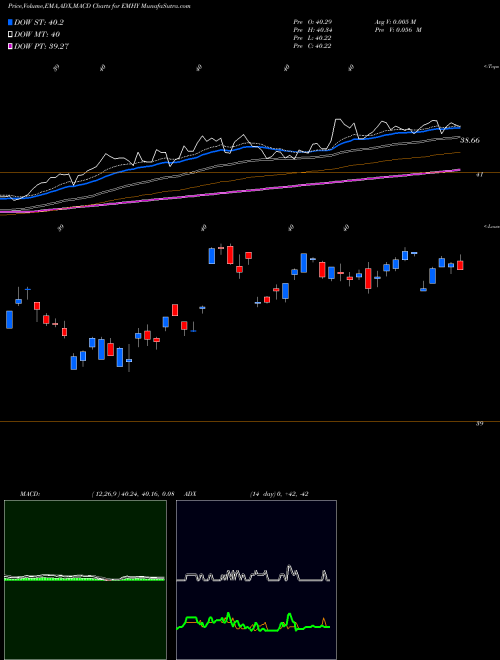500x660 pixels.
Task: Select the 'DOW PT: 39.27' legend label
Action: tap(41, 46)
